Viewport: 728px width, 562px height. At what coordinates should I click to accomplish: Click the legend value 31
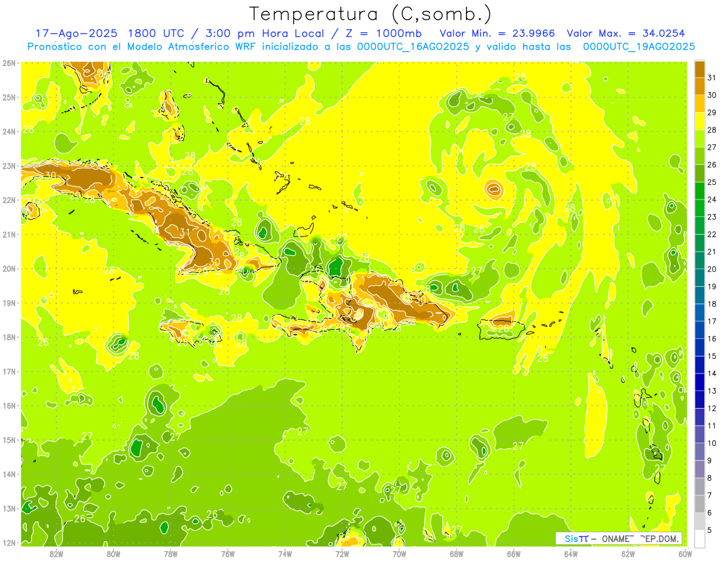712,78
